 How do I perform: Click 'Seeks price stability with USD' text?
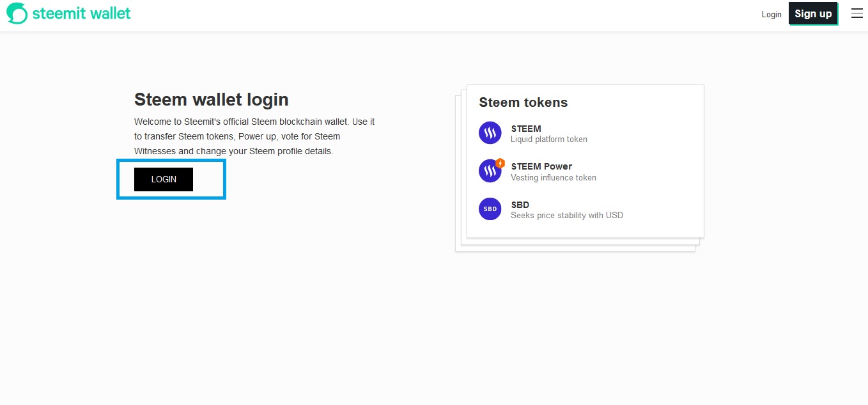[x=567, y=215]
